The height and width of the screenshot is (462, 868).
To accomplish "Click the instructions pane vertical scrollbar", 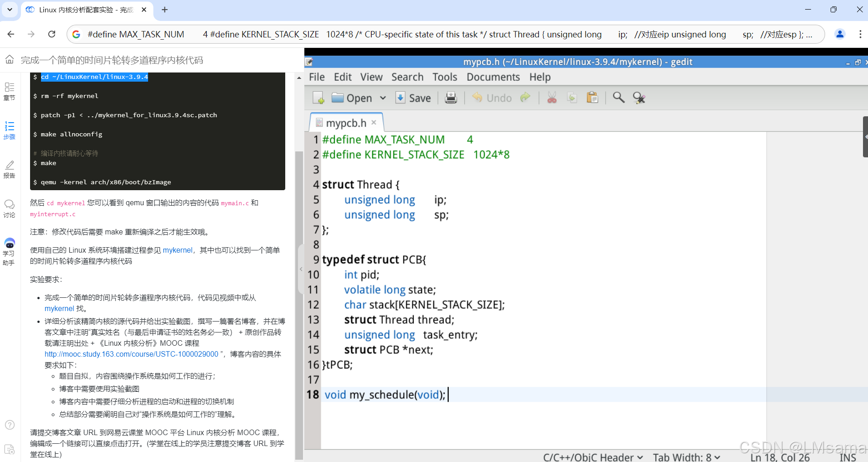I will 299,306.
